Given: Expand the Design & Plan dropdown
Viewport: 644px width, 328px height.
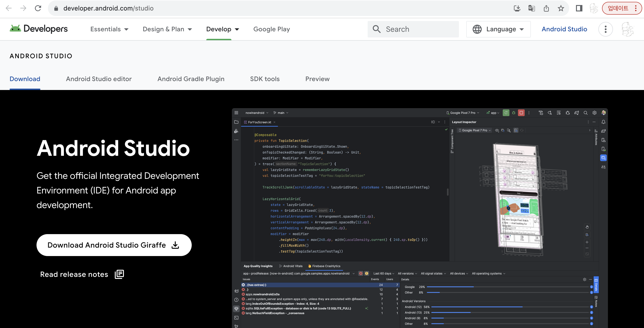Looking at the screenshot, I should 167,29.
